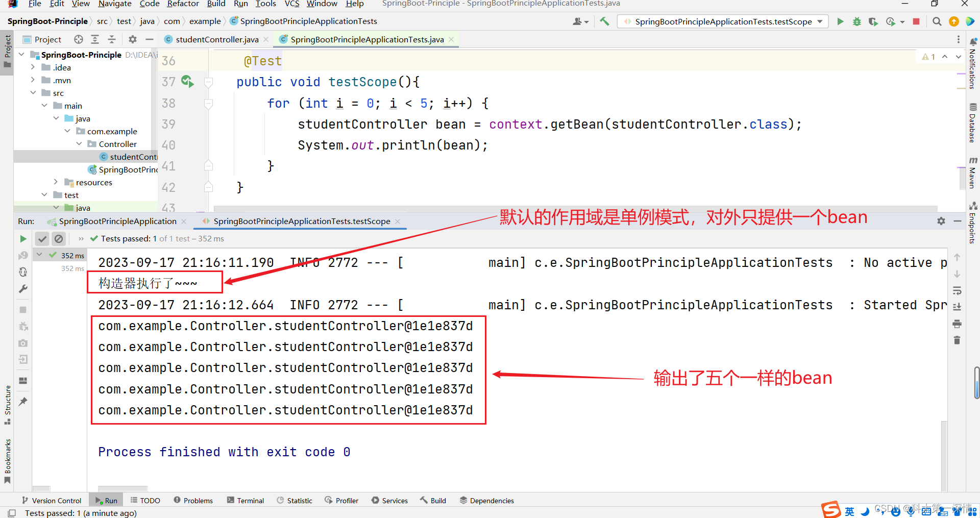
Task: Open Project view selector dropdown
Action: [x=42, y=39]
